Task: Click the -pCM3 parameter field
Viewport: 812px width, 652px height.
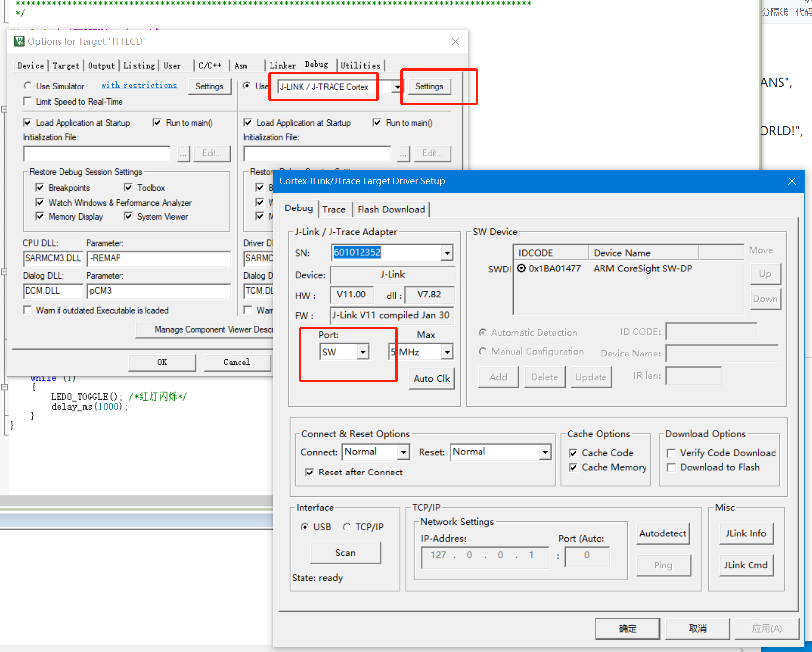Action: click(158, 291)
